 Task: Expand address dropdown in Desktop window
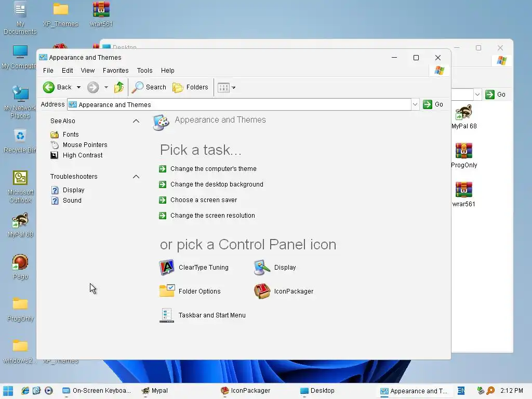click(x=477, y=95)
